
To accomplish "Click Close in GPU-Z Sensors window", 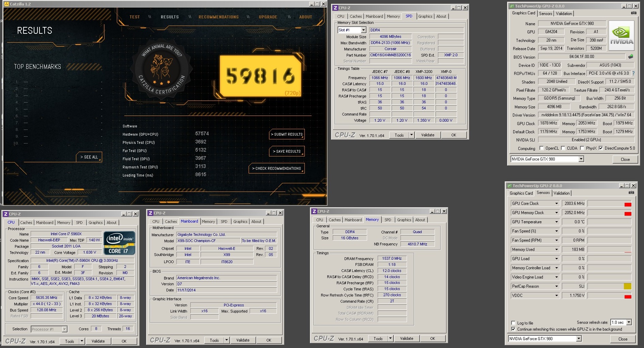I will (623, 339).
